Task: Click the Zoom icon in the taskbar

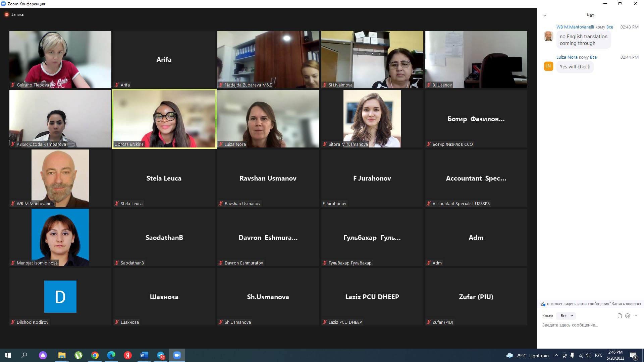Action: point(177,355)
